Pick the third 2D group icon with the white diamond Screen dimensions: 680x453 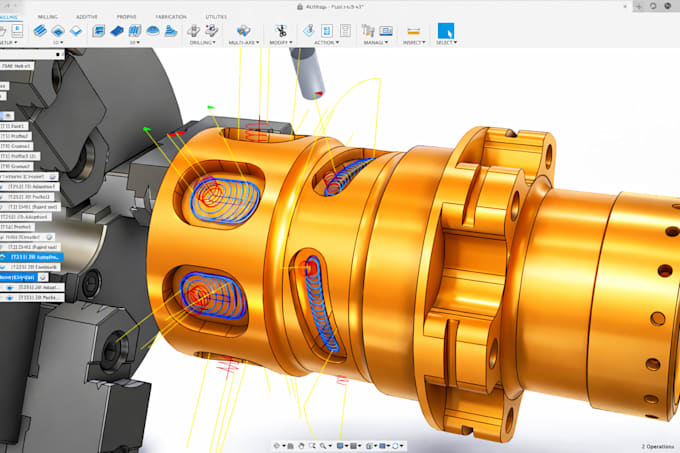click(76, 31)
